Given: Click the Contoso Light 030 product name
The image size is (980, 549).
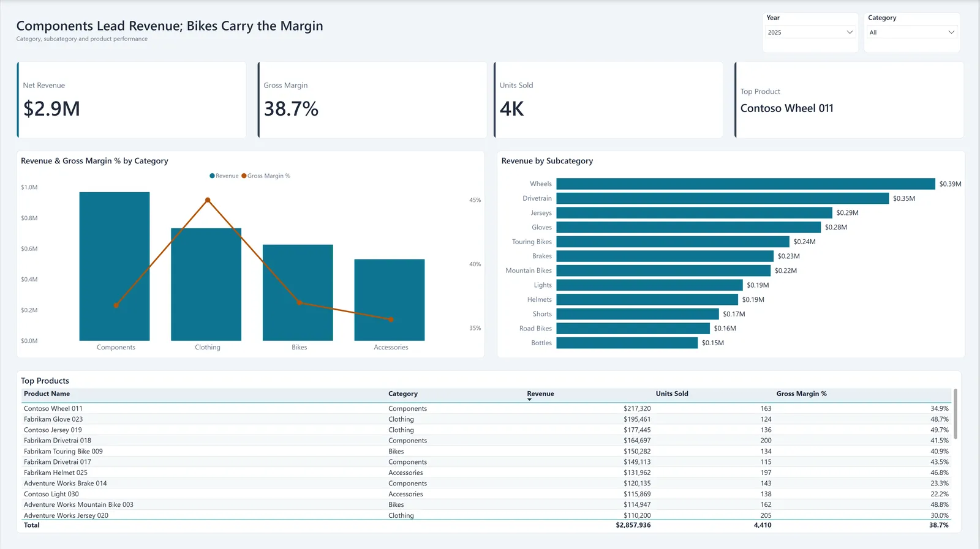Looking at the screenshot, I should tap(51, 495).
